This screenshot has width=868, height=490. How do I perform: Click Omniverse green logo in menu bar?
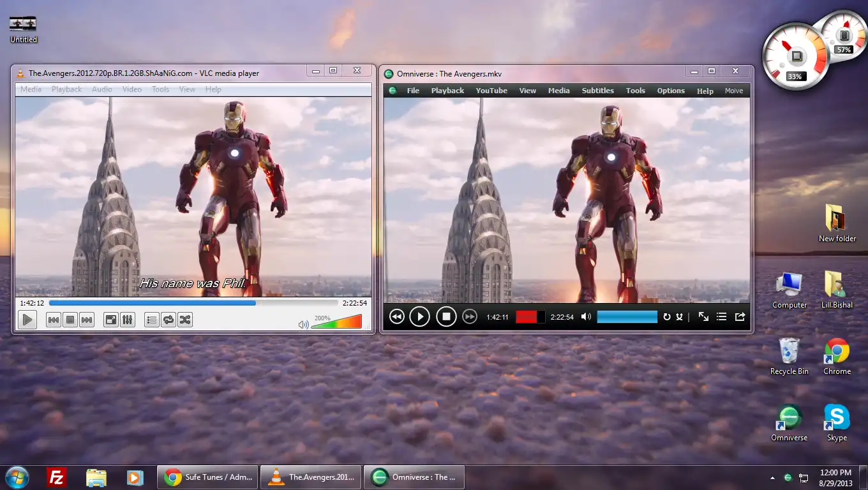click(x=394, y=91)
